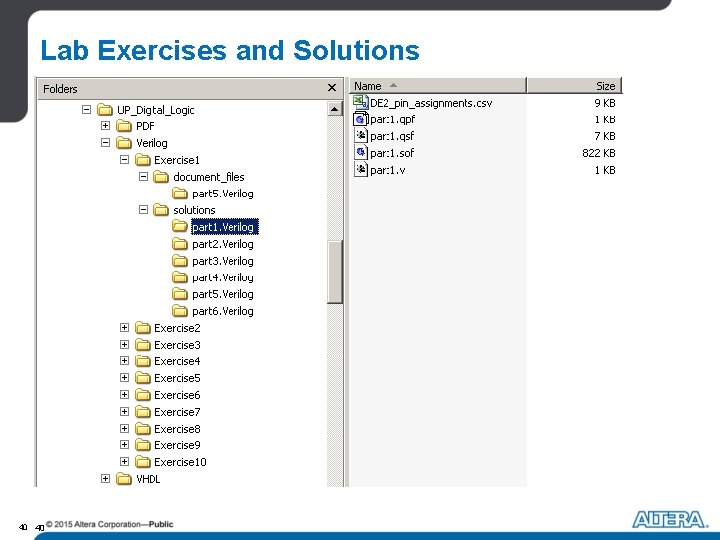Click the VHDL folder icon
The height and width of the screenshot is (540, 720).
pos(124,479)
